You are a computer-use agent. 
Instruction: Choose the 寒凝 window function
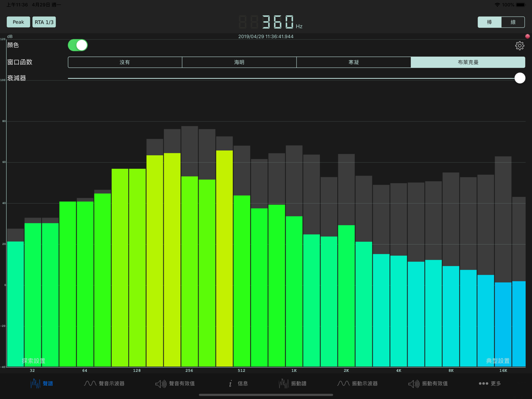click(353, 62)
